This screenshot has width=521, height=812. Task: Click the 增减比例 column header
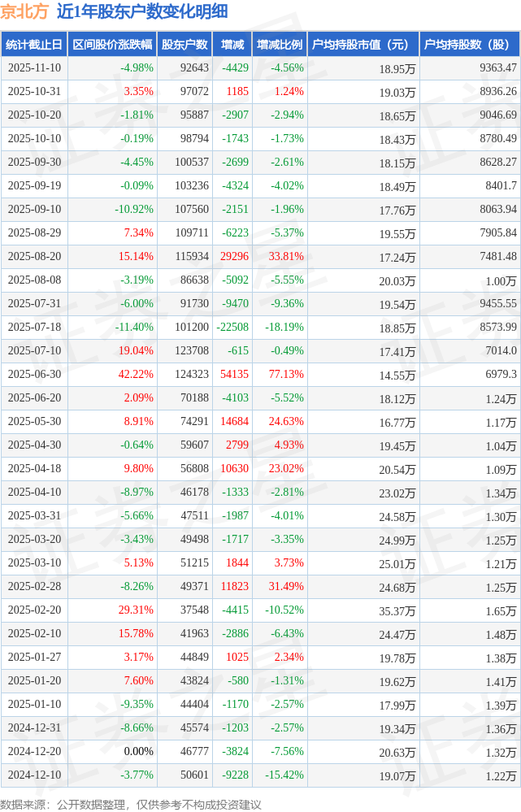[x=279, y=45]
